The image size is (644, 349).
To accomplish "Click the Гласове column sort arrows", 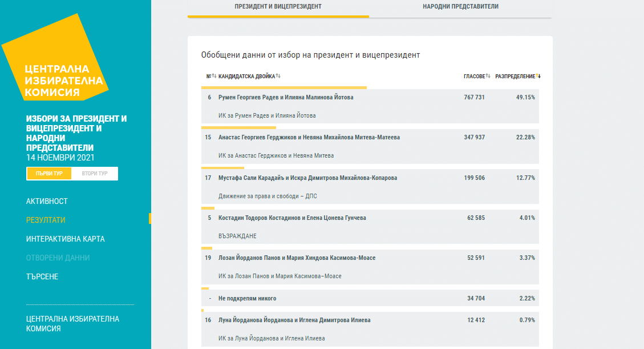I will pyautogui.click(x=488, y=76).
